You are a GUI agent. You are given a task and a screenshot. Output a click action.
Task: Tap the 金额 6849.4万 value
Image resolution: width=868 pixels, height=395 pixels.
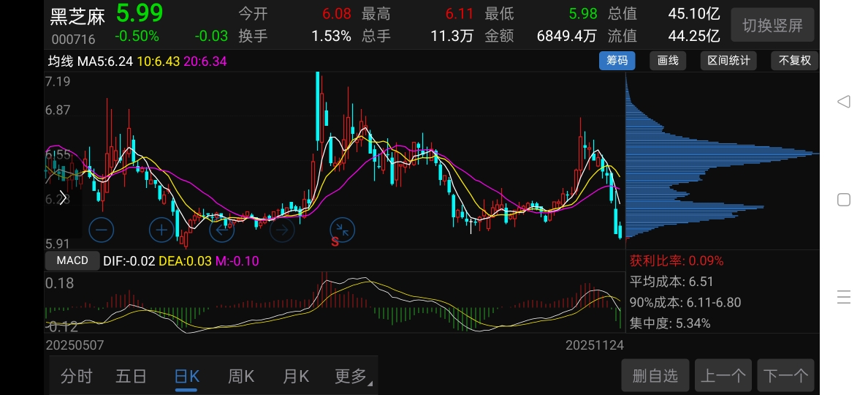[567, 36]
